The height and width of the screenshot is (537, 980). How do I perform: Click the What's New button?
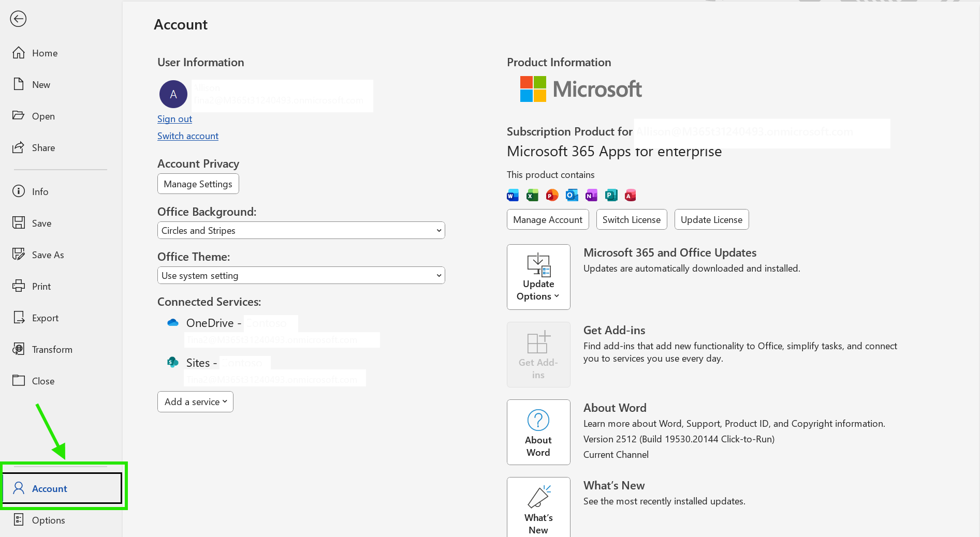[538, 508]
